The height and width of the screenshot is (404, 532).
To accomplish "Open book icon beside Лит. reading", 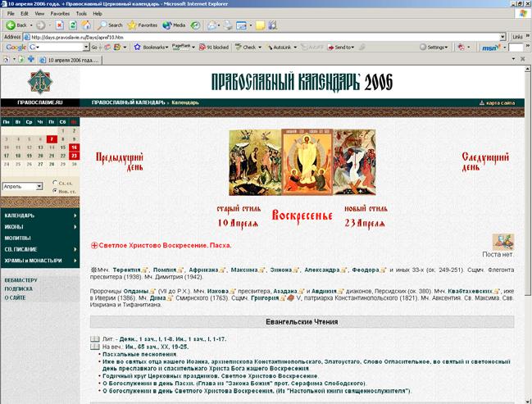I will click(94, 339).
